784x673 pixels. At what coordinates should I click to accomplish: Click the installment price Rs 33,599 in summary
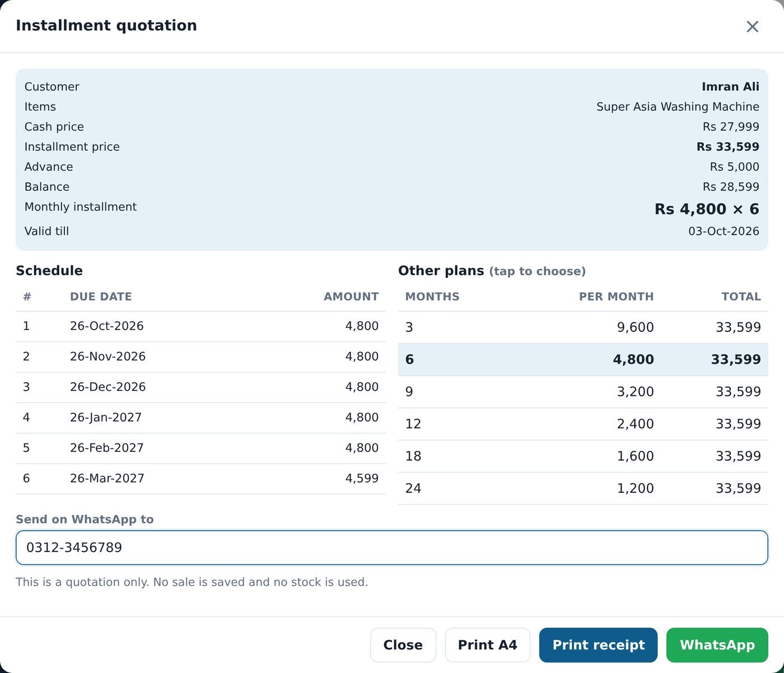tap(728, 147)
